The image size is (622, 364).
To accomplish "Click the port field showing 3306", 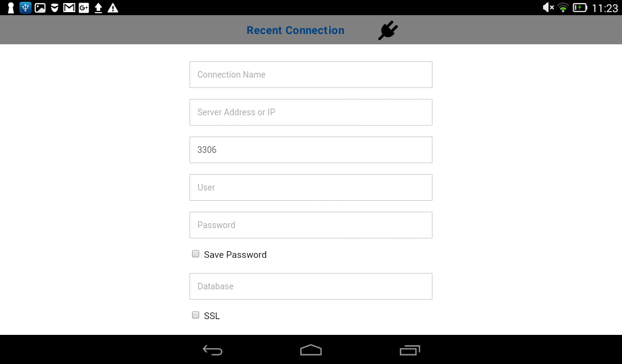I will click(311, 150).
